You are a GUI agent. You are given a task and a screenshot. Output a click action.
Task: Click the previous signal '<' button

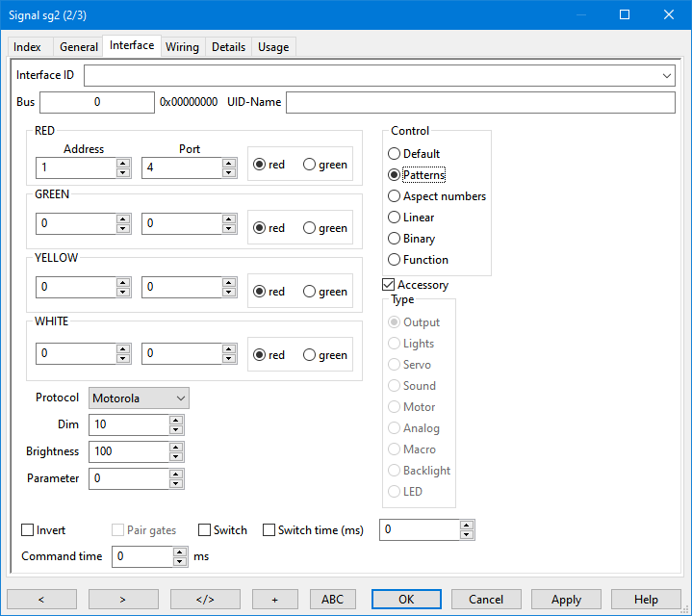(41, 599)
